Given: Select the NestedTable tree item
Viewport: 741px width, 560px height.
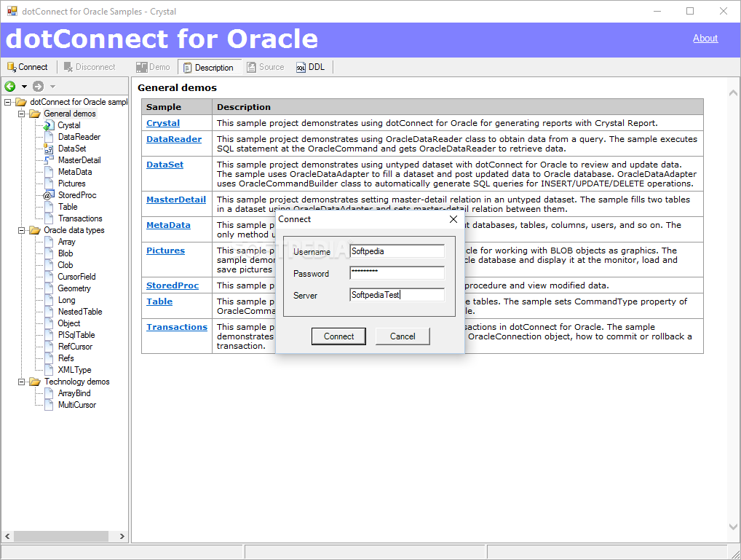Looking at the screenshot, I should 80,312.
